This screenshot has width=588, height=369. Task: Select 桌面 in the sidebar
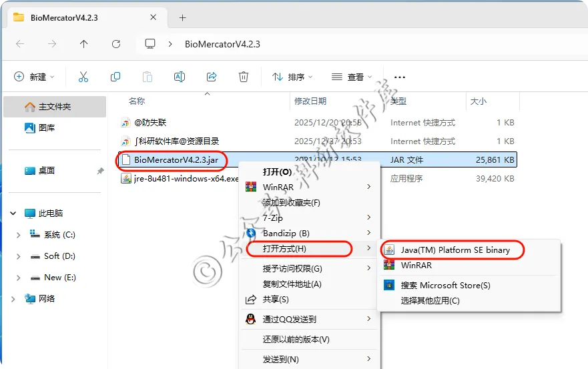tap(47, 171)
